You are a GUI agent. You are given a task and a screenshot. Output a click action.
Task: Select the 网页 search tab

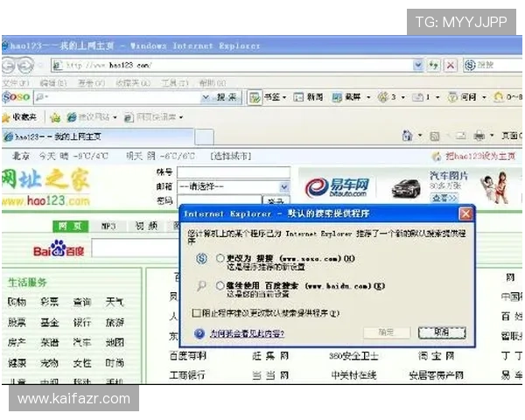(71, 227)
